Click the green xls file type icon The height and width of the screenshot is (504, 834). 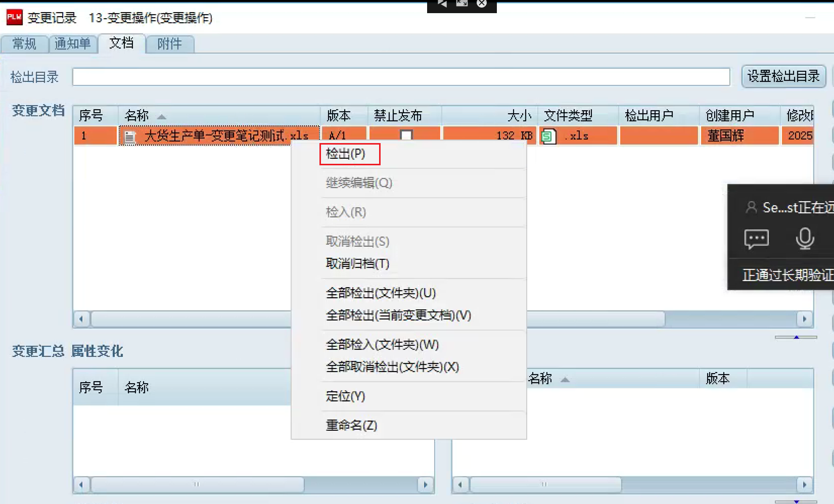548,136
